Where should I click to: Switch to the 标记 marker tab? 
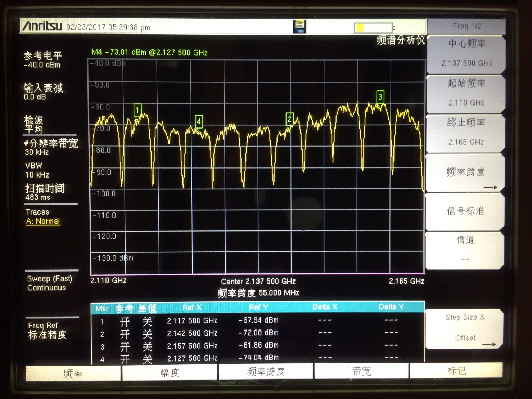(x=457, y=371)
